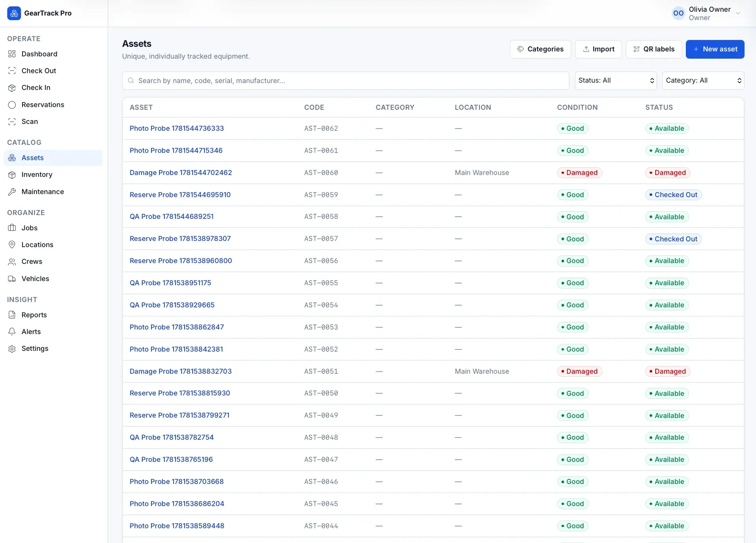Viewport: 756px width, 543px height.
Task: Open the Check Out page
Action: click(x=53, y=71)
